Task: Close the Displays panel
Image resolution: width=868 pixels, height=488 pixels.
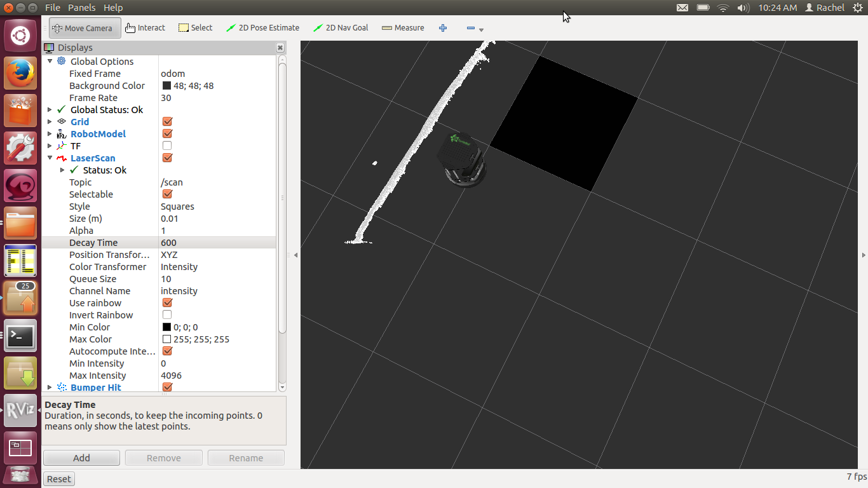Action: 280,48
